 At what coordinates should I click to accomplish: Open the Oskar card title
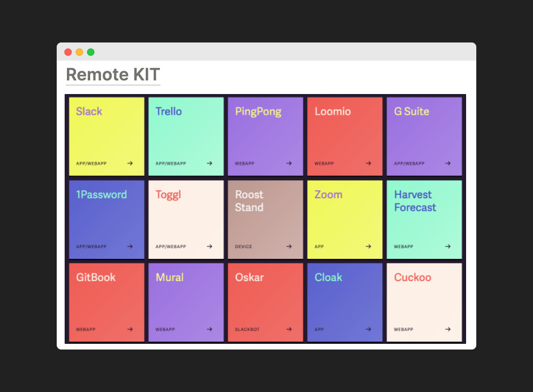[x=249, y=278]
